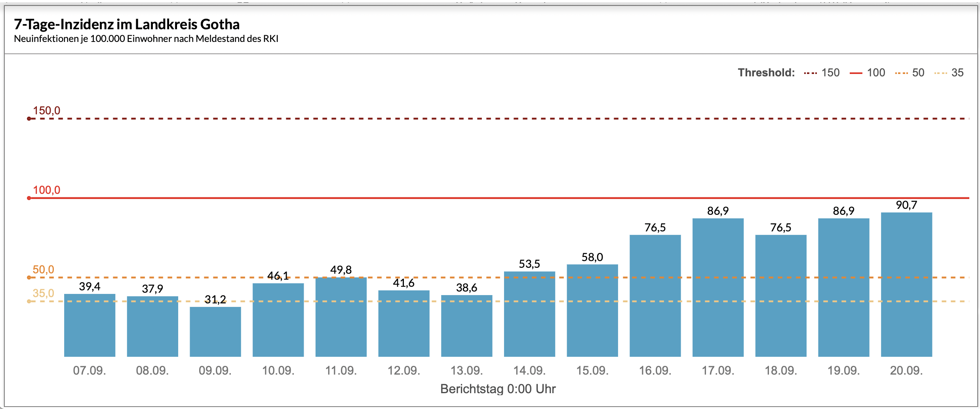The image size is (980, 409).
Task: Select the 76,5 value above the 18.09. bar
Action: click(781, 227)
